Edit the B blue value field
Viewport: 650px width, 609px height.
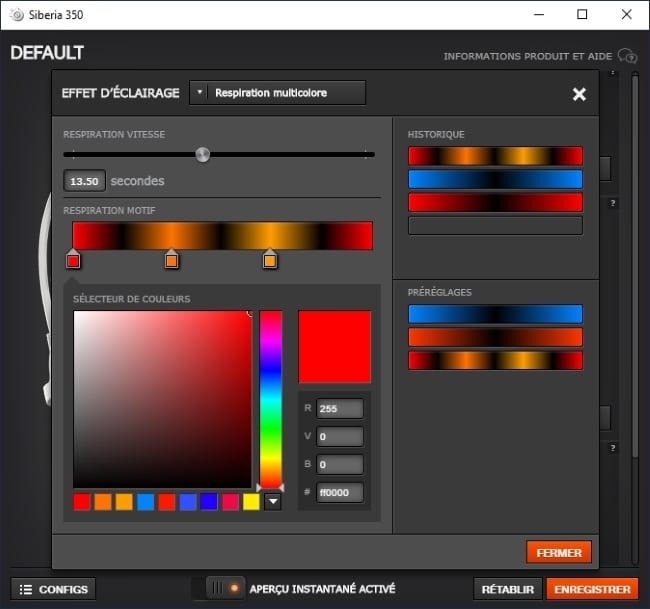[x=340, y=464]
